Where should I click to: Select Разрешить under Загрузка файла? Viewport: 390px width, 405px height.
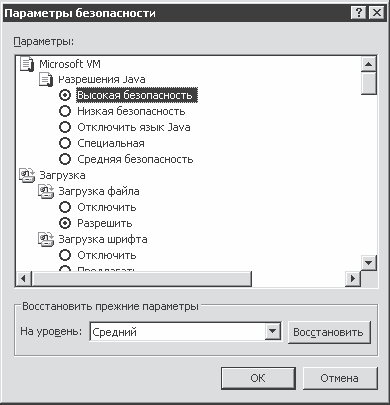tap(65, 223)
